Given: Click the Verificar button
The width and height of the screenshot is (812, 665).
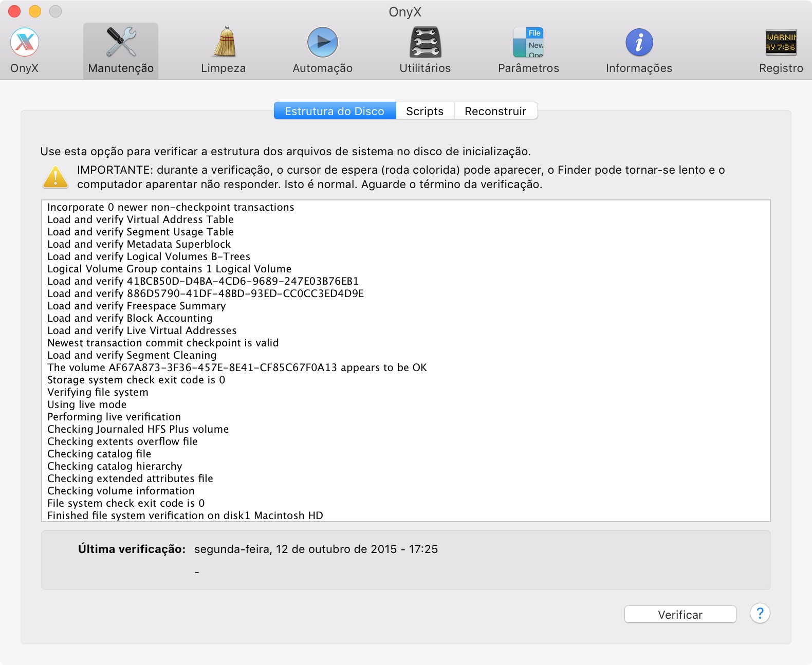Looking at the screenshot, I should click(680, 615).
